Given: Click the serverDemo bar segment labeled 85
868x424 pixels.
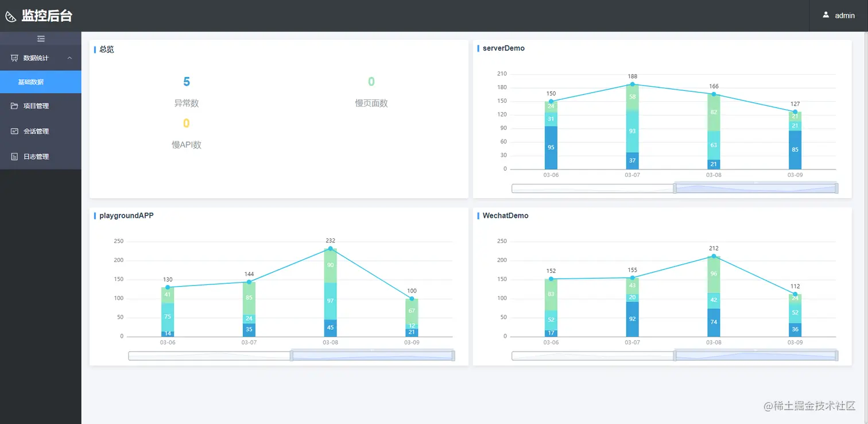Looking at the screenshot, I should pos(795,150).
